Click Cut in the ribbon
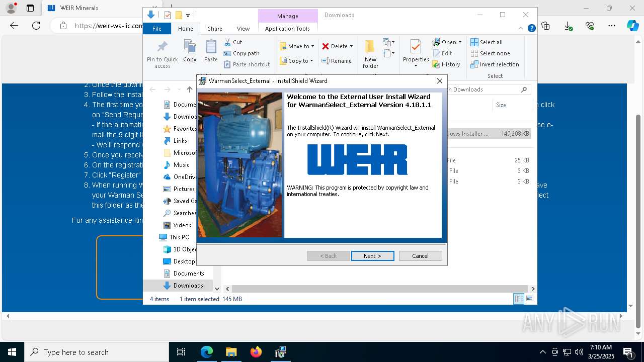The width and height of the screenshot is (644, 362). pyautogui.click(x=233, y=42)
